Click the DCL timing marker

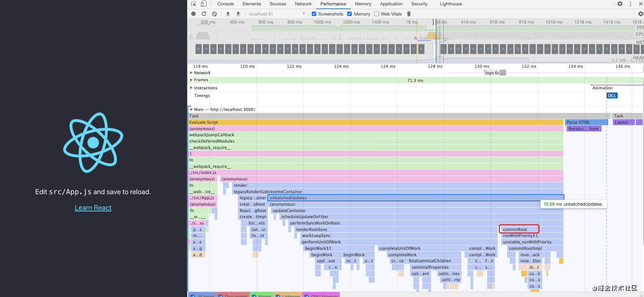(x=612, y=96)
